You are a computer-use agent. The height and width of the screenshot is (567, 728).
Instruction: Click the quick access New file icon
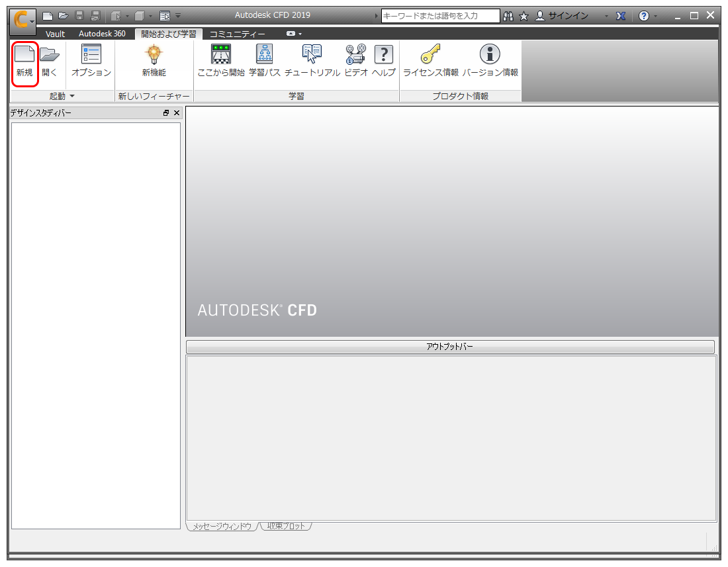tap(48, 17)
